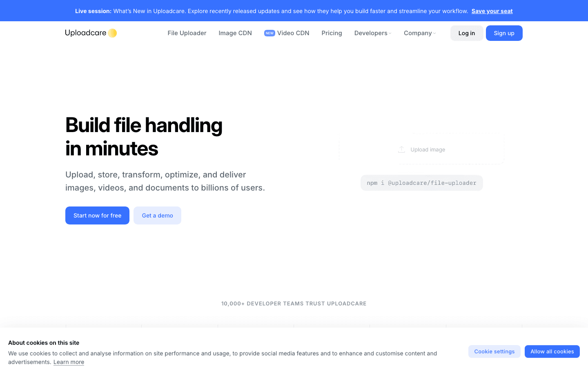Follow the Save your seat link
Image resolution: width=588 pixels, height=368 pixels.
492,11
